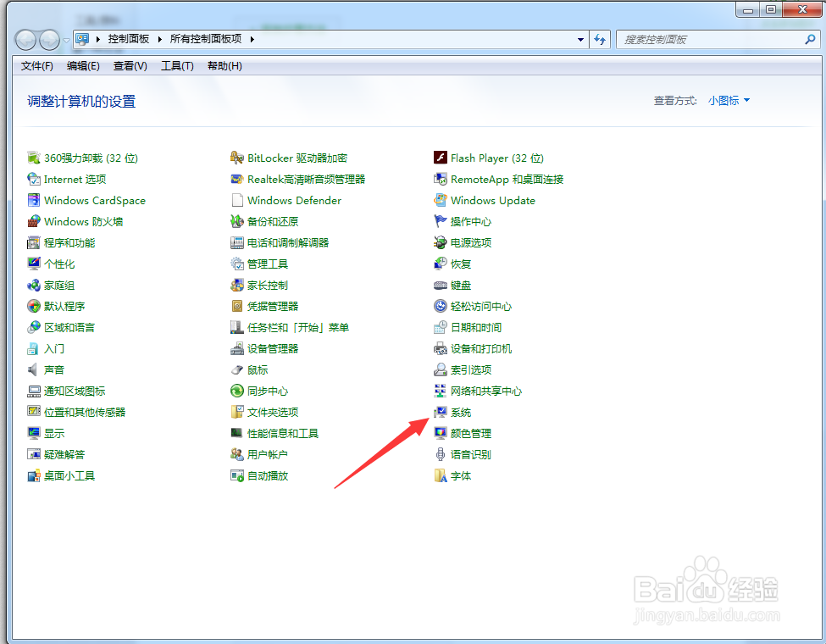Click the 个性化 monitor icon
This screenshot has height=644, width=826.
[x=34, y=264]
